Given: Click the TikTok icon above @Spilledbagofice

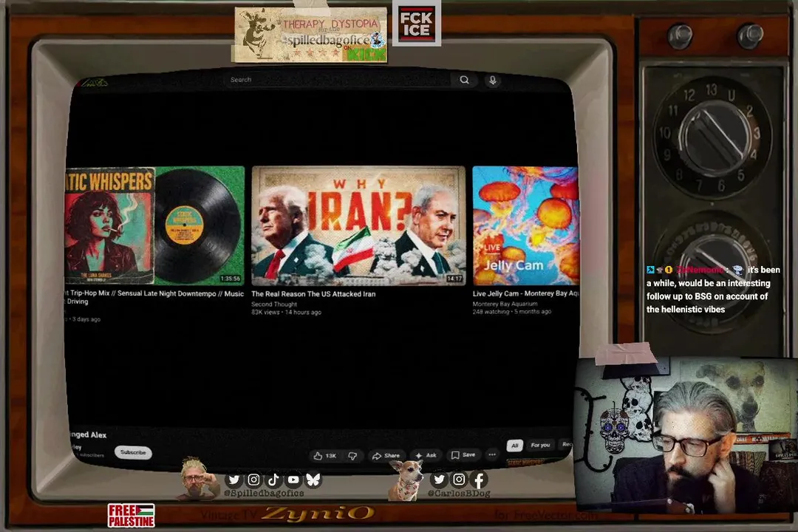Looking at the screenshot, I should point(274,480).
